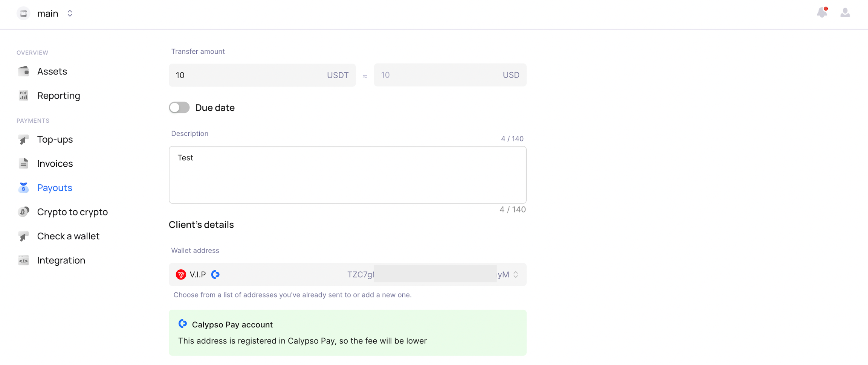The height and width of the screenshot is (365, 868).
Task: Click the Crypto to crypto coin icon
Action: (23, 212)
